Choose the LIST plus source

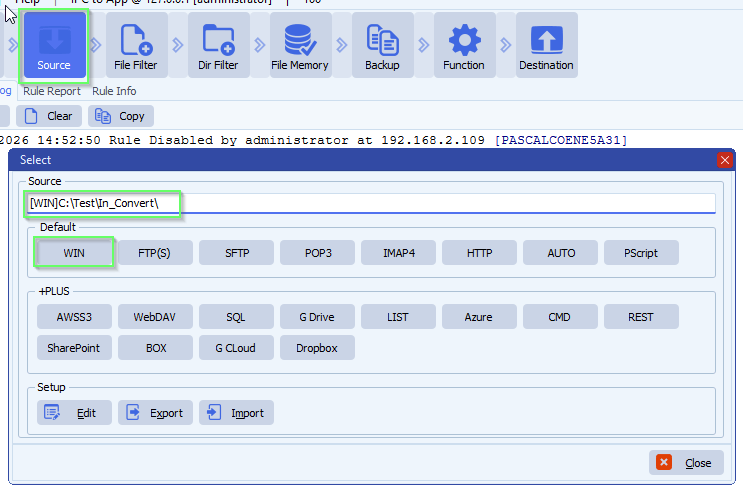pos(398,317)
